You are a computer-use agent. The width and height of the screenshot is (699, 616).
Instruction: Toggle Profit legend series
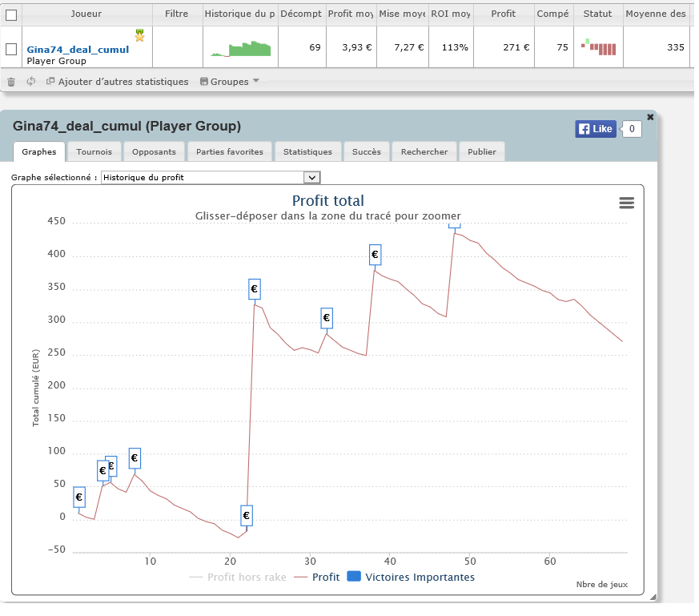tap(317, 578)
